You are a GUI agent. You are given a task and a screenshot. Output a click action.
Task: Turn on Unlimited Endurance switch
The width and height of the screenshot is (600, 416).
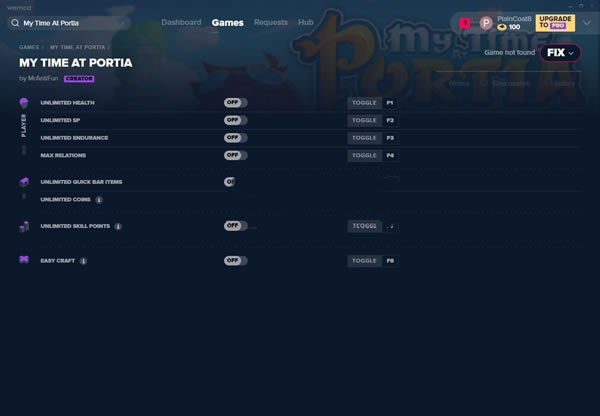pyautogui.click(x=235, y=138)
